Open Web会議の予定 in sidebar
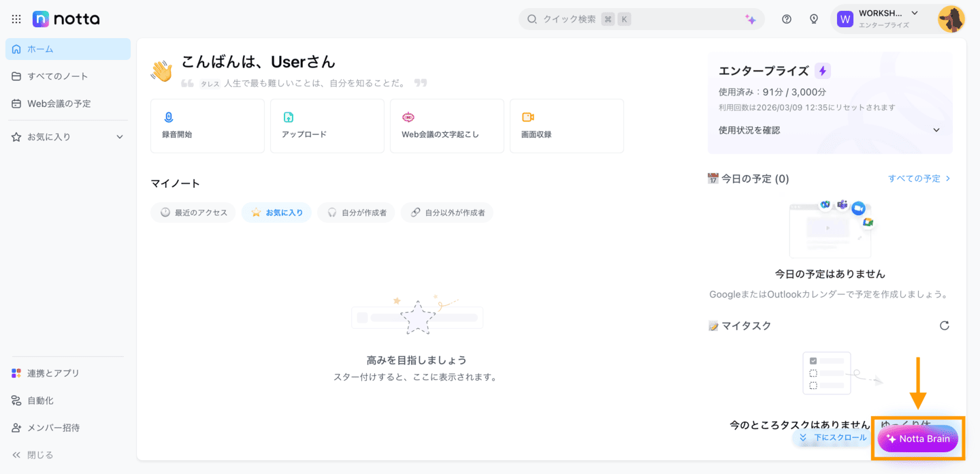980x474 pixels. [68, 104]
